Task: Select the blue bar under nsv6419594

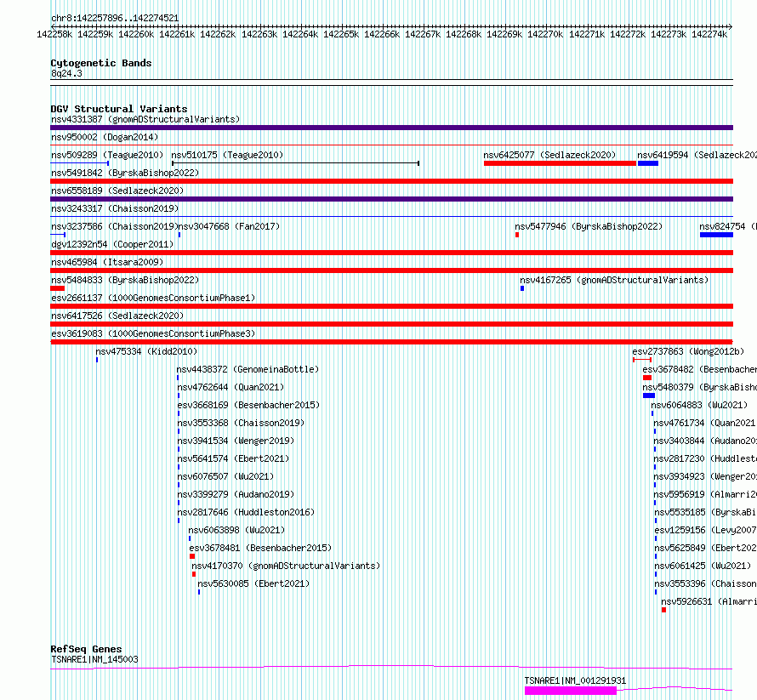Action: (x=648, y=163)
